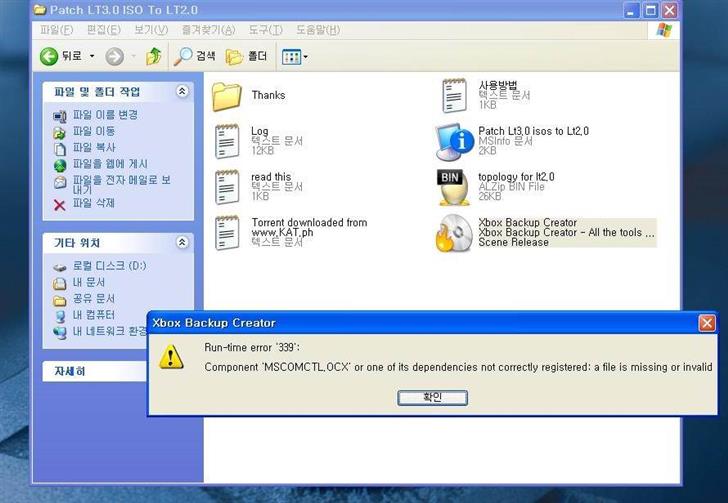Click the red X delete icon
728x503 pixels.
click(x=59, y=205)
